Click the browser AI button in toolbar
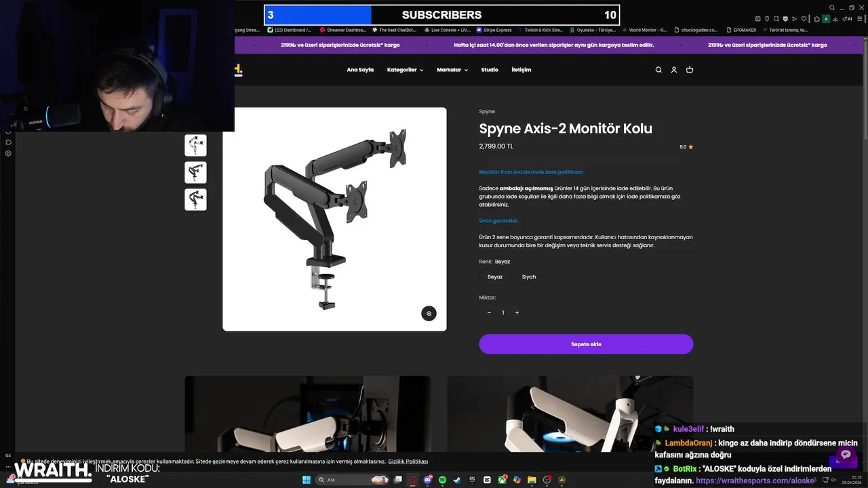 pyautogui.click(x=847, y=19)
